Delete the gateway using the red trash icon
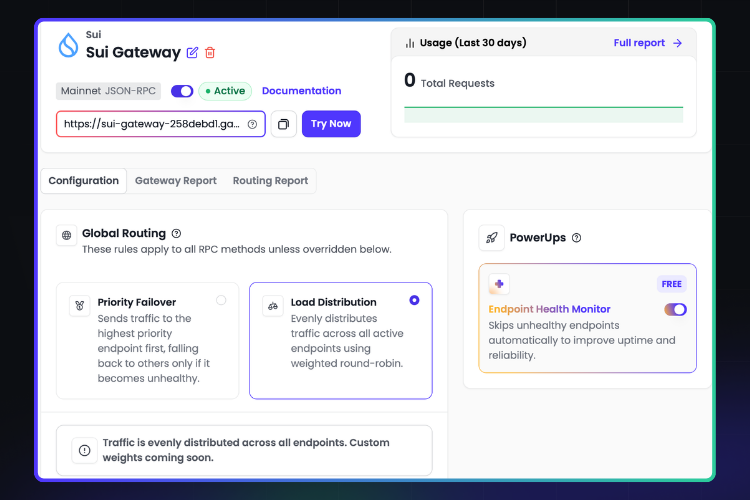This screenshot has width=750, height=500. (210, 53)
